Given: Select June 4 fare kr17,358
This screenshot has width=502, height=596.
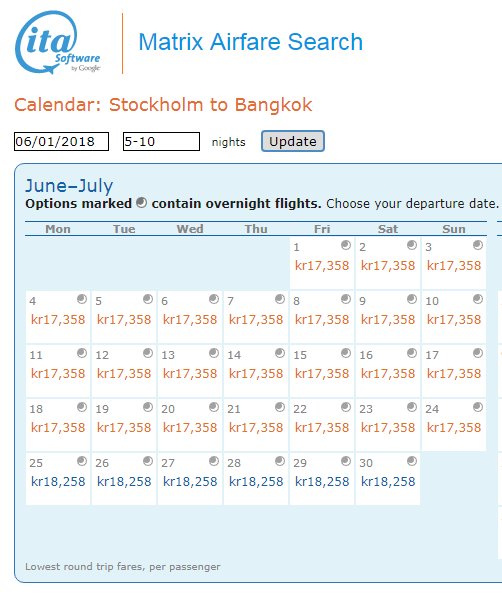Looking at the screenshot, I should (58, 320).
